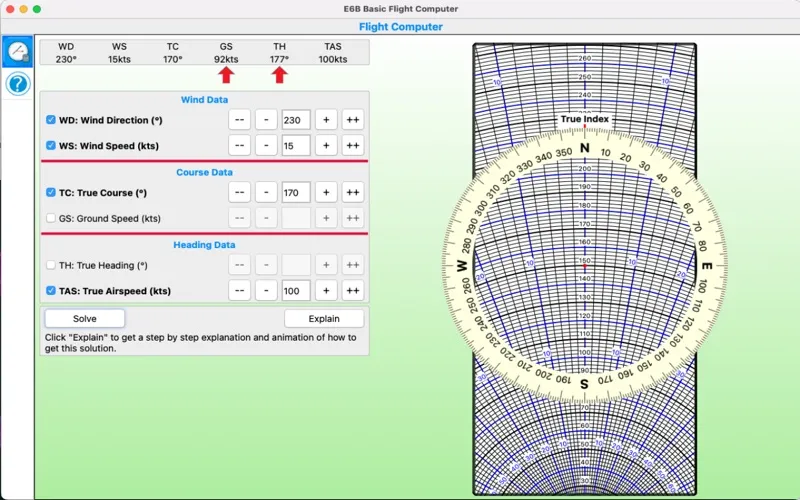Viewport: 800px width, 500px height.
Task: Focus the Wind Speed field showing 15
Action: [296, 145]
